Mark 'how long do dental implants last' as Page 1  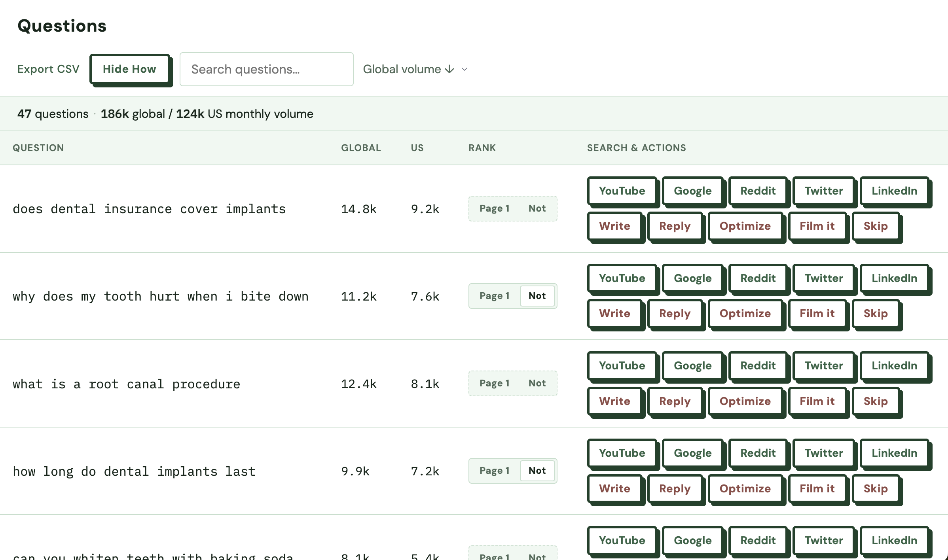495,471
